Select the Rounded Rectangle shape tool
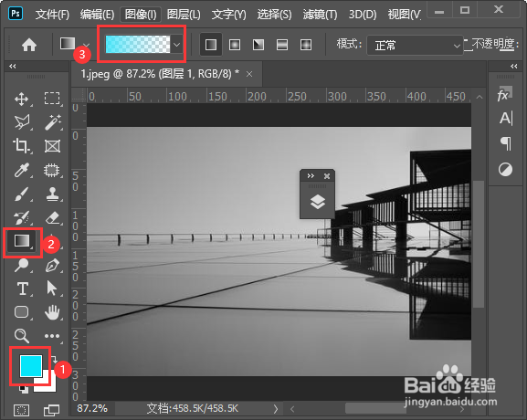The image size is (527, 420). tap(22, 312)
